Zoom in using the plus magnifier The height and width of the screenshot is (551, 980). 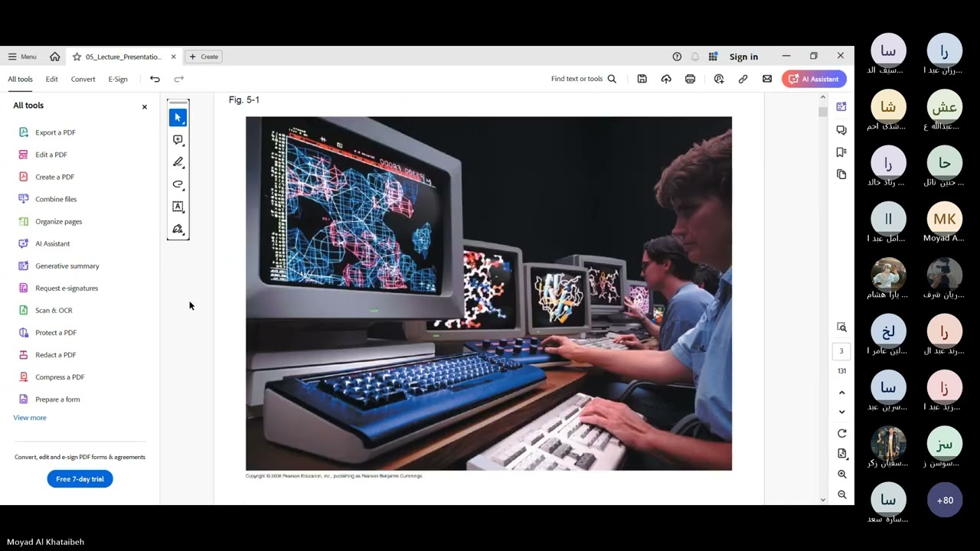(x=841, y=474)
